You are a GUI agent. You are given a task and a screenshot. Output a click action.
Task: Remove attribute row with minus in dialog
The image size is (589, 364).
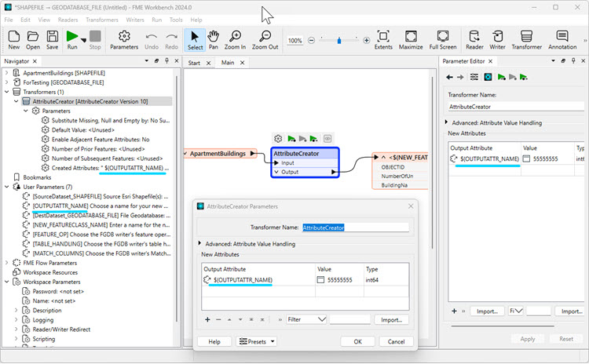tap(218, 320)
